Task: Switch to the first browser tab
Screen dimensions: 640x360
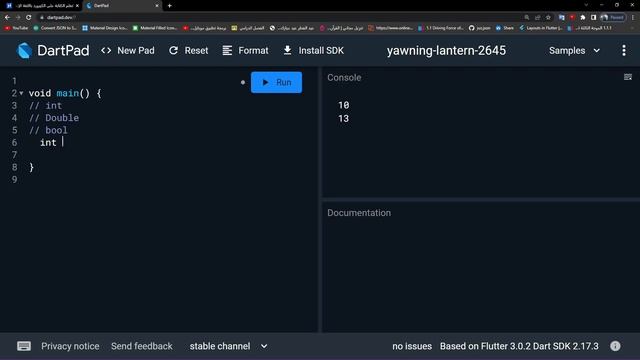Action: click(x=43, y=6)
